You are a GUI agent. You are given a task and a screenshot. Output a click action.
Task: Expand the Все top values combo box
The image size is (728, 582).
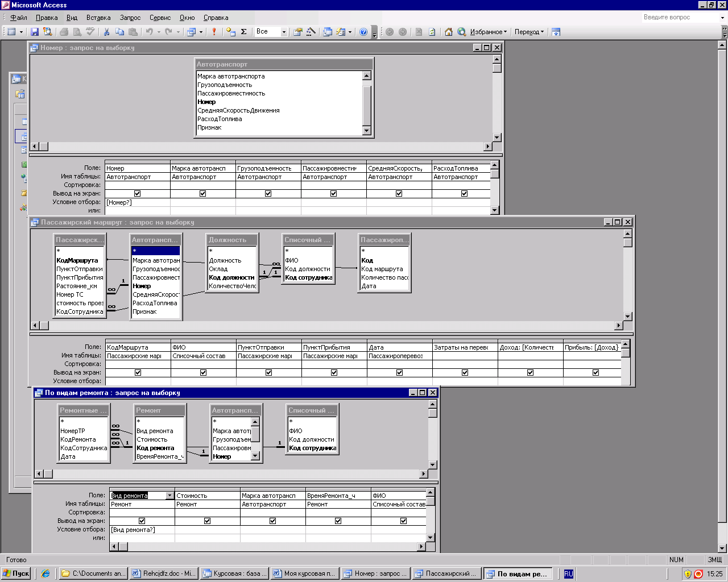pyautogui.click(x=284, y=32)
